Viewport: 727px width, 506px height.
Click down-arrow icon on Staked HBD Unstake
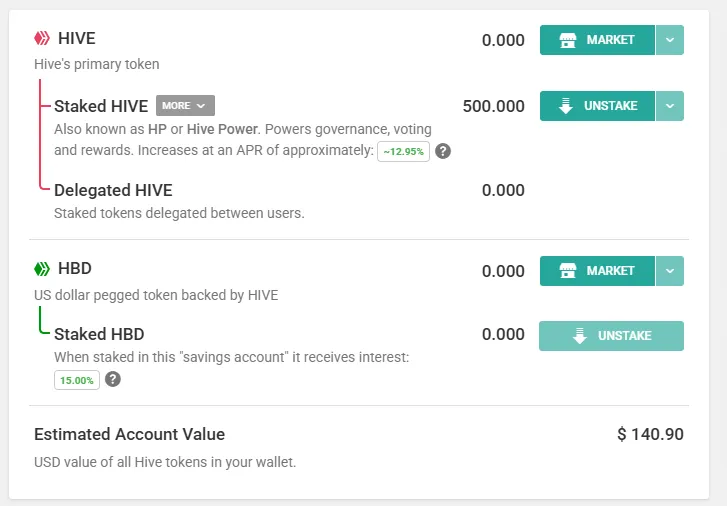coord(580,336)
